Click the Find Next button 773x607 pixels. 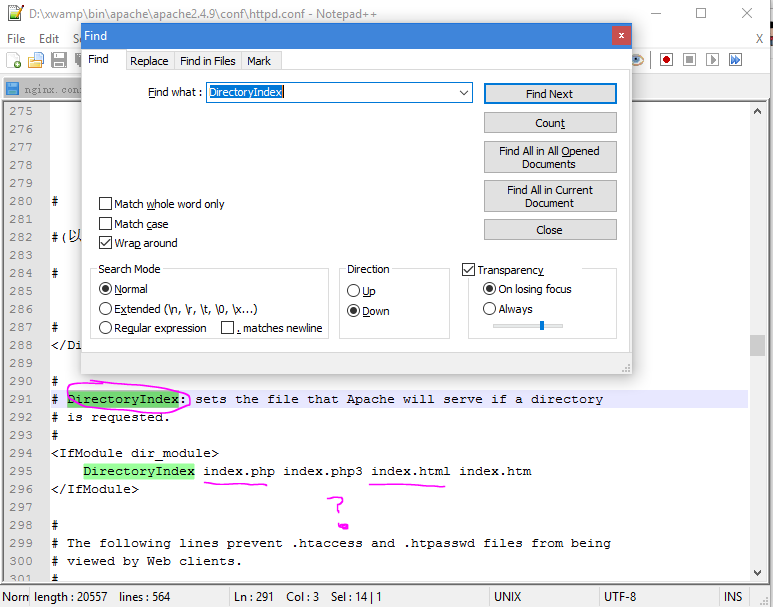tap(550, 94)
